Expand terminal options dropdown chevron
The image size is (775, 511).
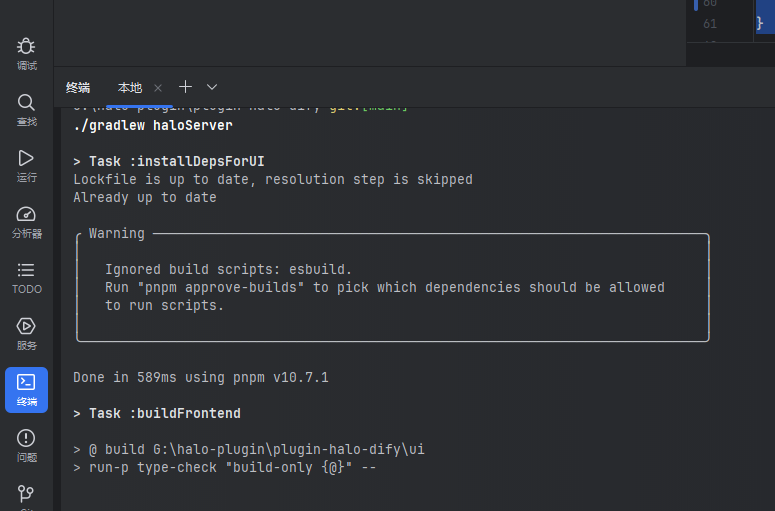pos(212,87)
